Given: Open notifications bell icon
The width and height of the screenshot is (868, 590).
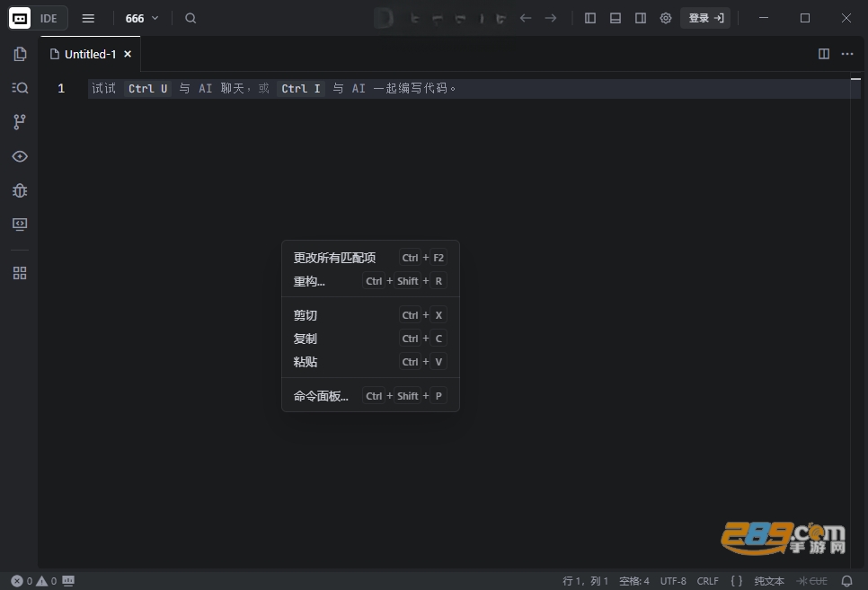Looking at the screenshot, I should click(x=847, y=581).
